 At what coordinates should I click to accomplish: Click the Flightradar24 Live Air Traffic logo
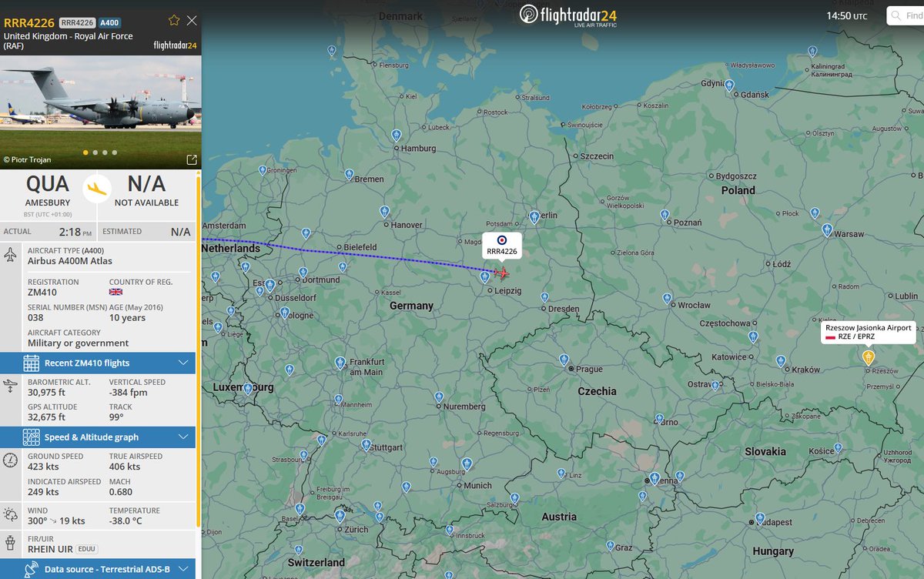tap(568, 15)
